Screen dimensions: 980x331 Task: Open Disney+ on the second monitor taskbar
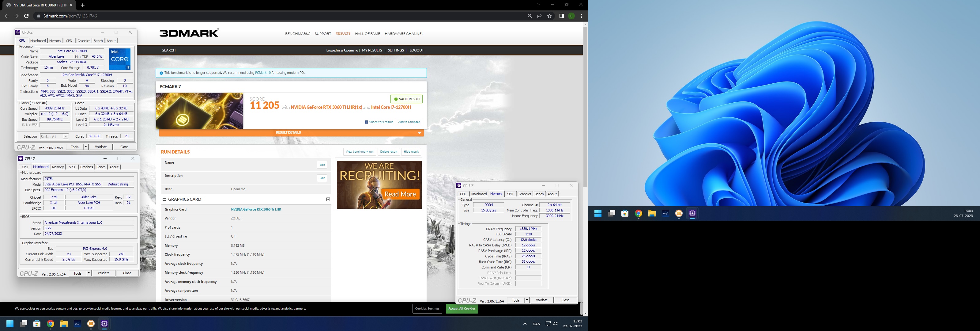click(x=665, y=213)
